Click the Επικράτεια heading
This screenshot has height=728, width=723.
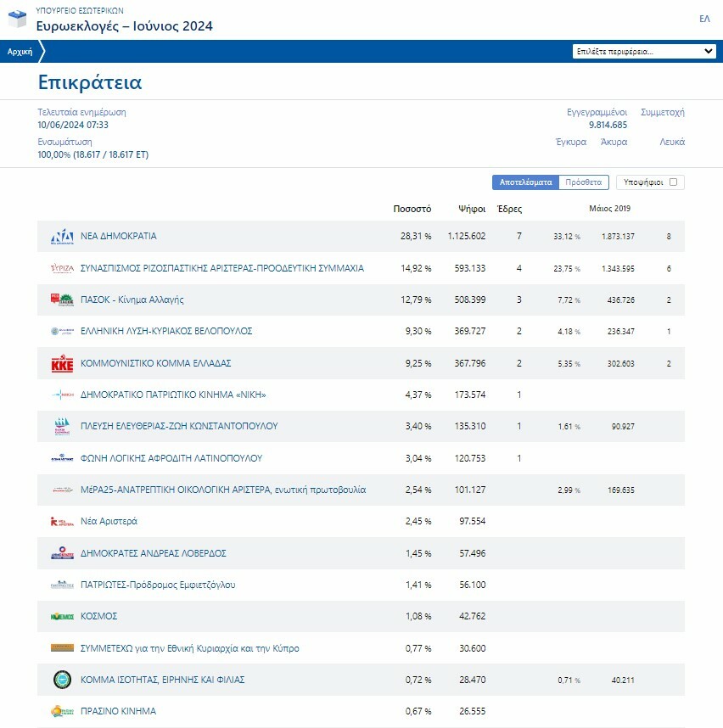click(90, 82)
